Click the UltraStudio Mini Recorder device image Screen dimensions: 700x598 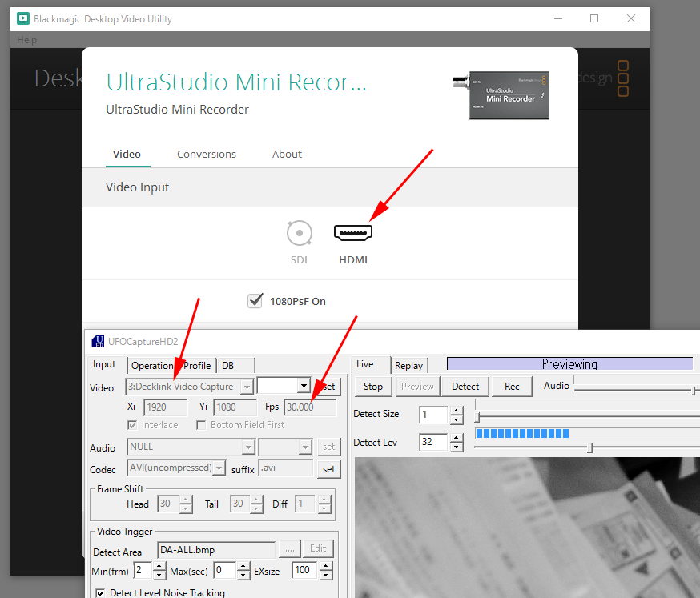click(501, 95)
